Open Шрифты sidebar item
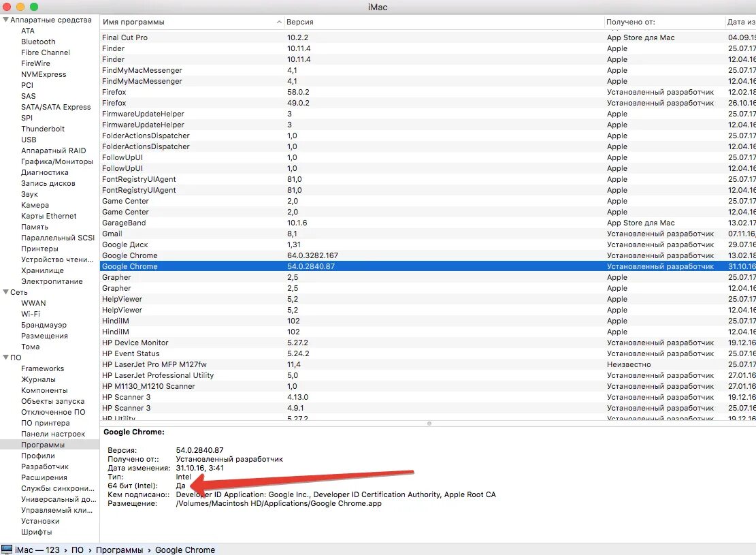Image resolution: width=756 pixels, height=555 pixels. [36, 532]
